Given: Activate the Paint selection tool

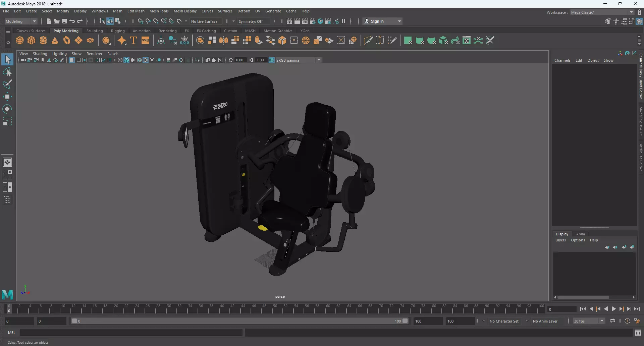Looking at the screenshot, I should [7, 84].
